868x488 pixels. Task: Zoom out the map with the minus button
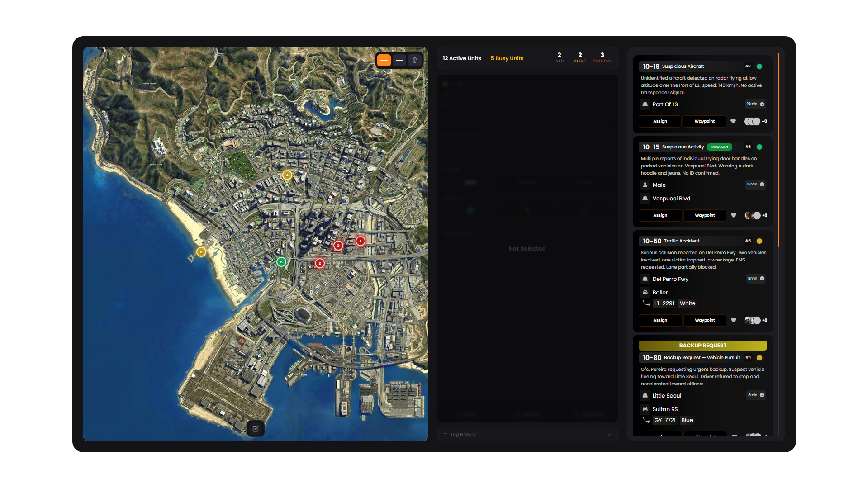point(399,60)
